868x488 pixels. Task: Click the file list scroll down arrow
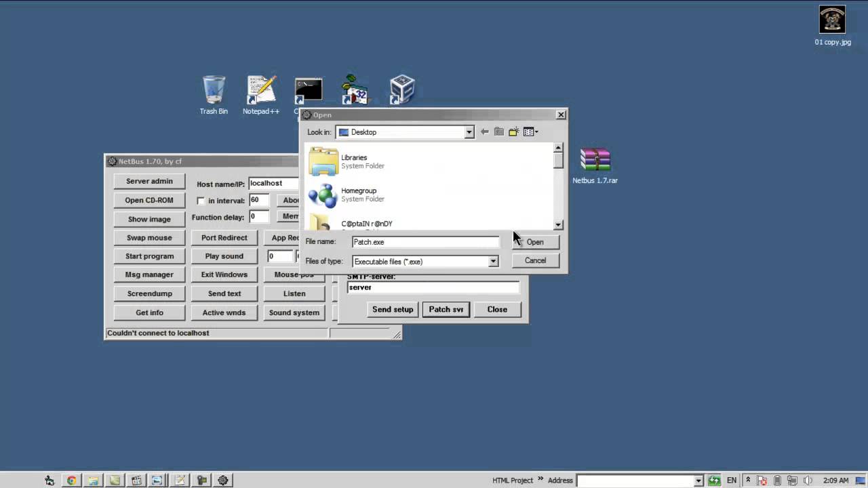point(558,224)
